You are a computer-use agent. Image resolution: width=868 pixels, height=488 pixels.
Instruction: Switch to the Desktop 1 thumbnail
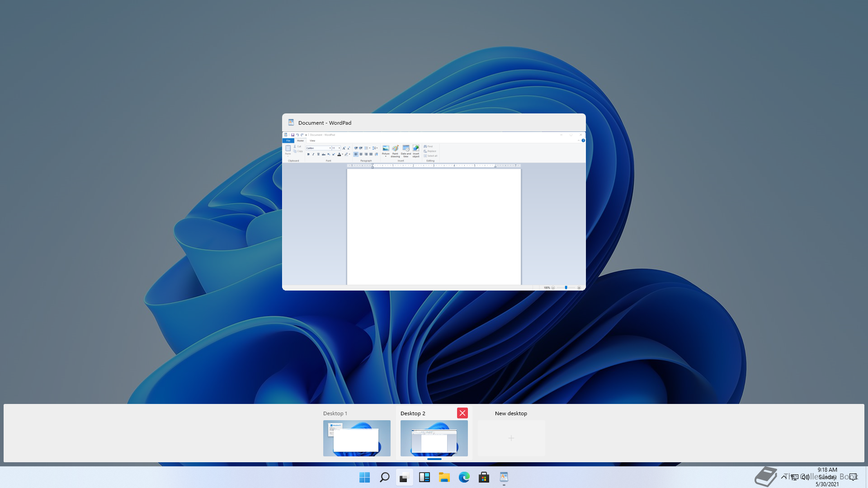(357, 438)
